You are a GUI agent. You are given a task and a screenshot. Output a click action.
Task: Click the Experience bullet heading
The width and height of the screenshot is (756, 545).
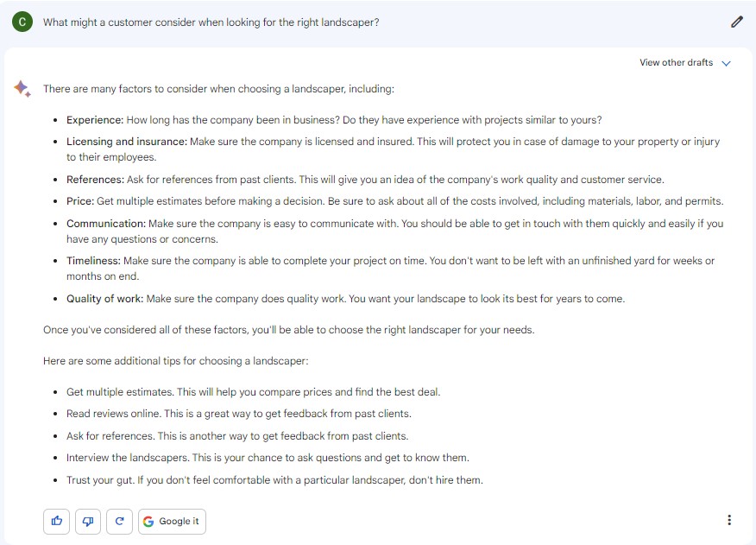[x=95, y=120]
